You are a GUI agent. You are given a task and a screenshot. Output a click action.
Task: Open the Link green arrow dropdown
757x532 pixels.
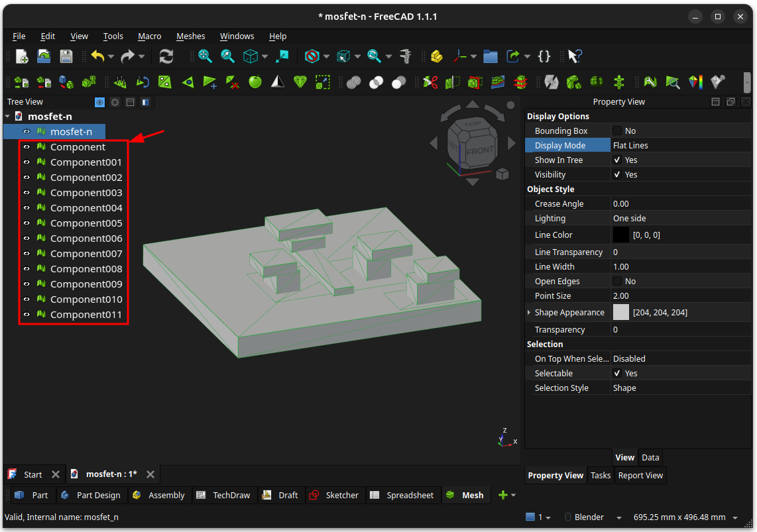tap(527, 56)
